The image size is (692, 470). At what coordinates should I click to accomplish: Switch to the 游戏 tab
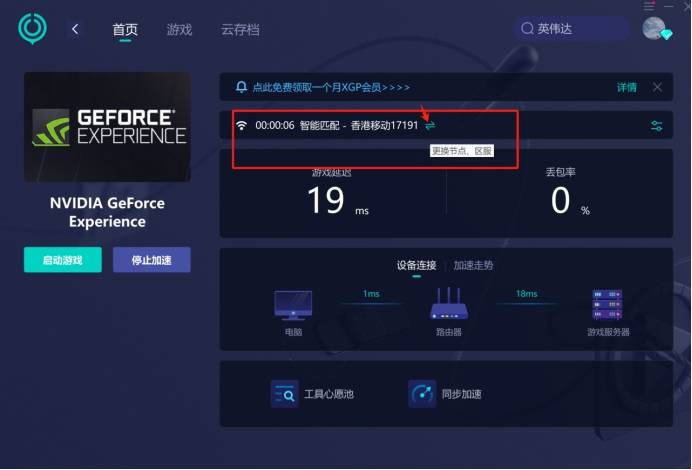[180, 30]
